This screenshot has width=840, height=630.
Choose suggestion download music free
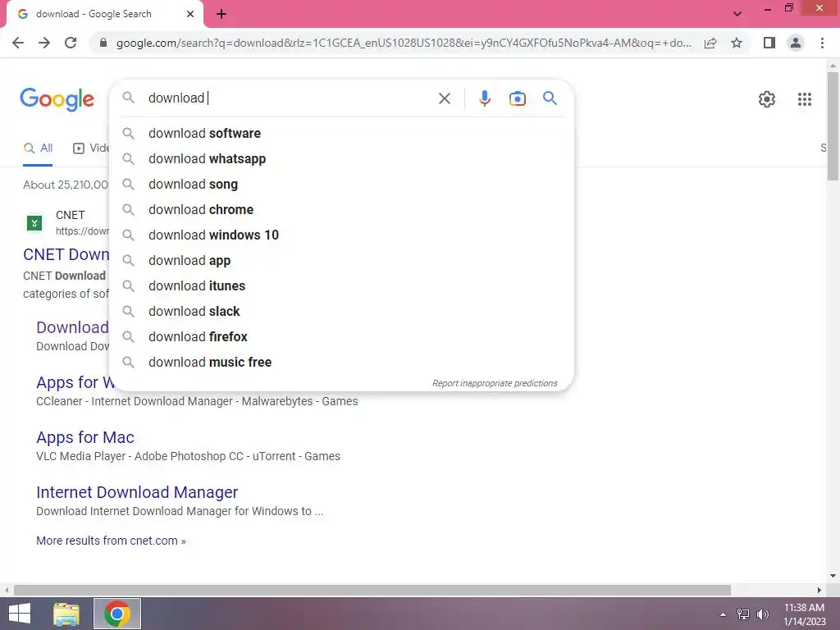click(x=341, y=362)
